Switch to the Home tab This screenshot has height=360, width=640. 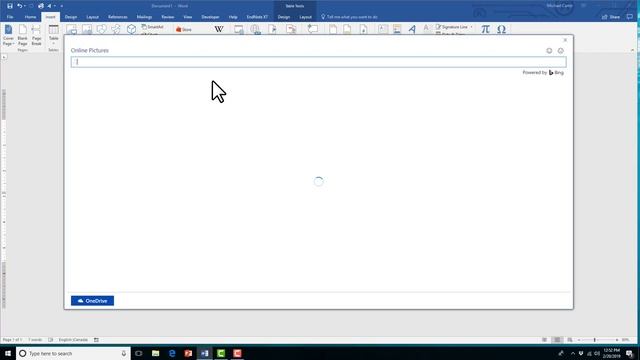[30, 17]
